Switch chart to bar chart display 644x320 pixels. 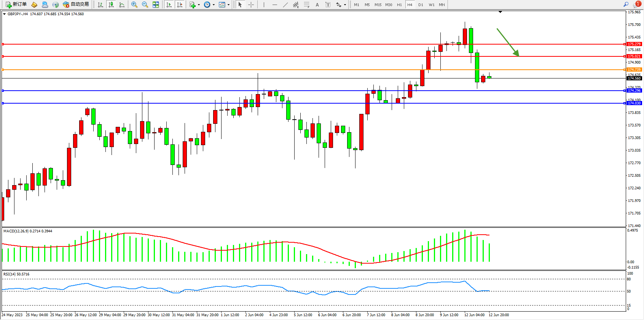pos(100,5)
